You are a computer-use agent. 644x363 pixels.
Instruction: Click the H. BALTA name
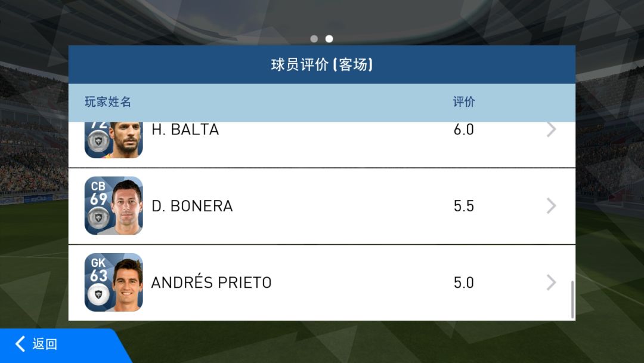coord(185,130)
